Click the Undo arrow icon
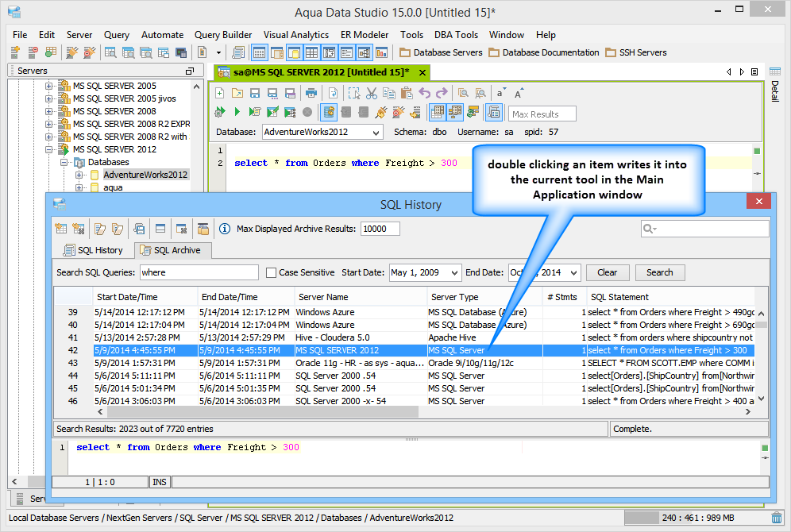791x532 pixels. pos(424,93)
